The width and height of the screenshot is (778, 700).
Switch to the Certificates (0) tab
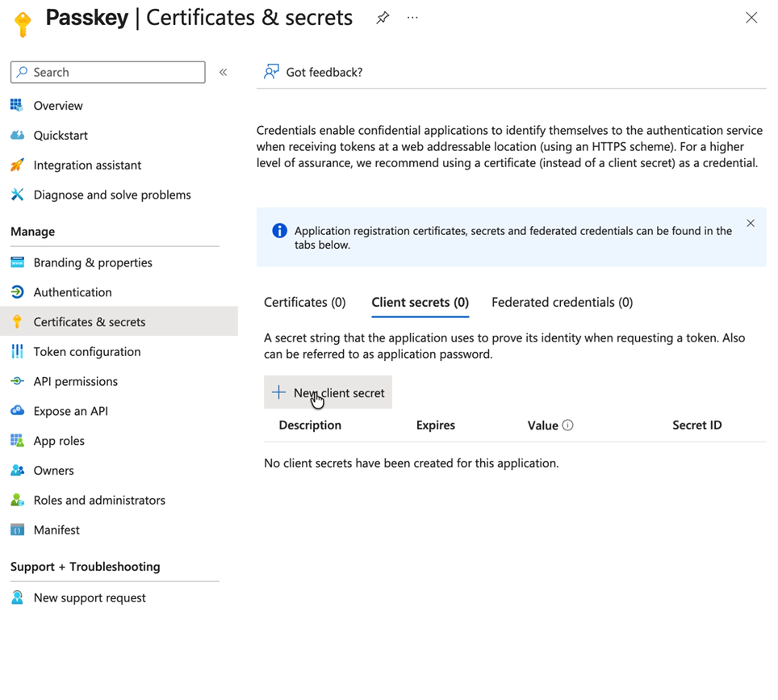point(304,303)
